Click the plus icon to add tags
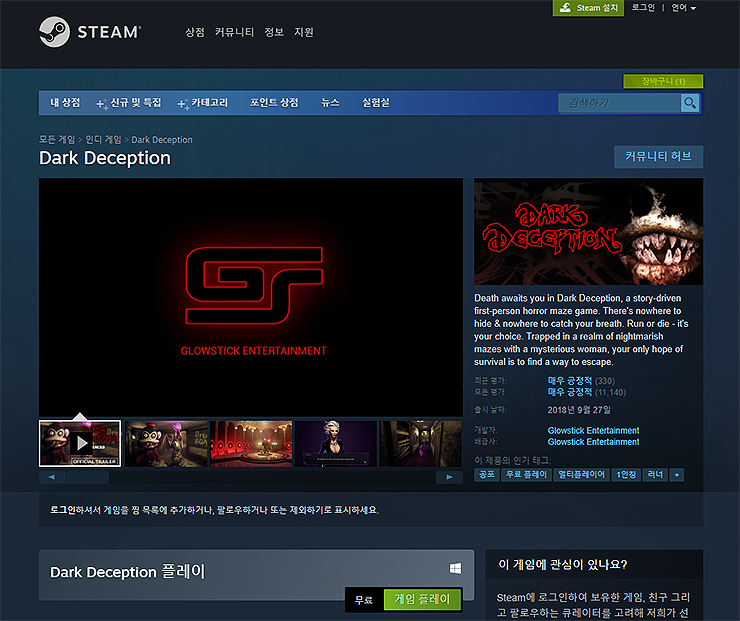Image resolution: width=740 pixels, height=621 pixels. pos(677,475)
